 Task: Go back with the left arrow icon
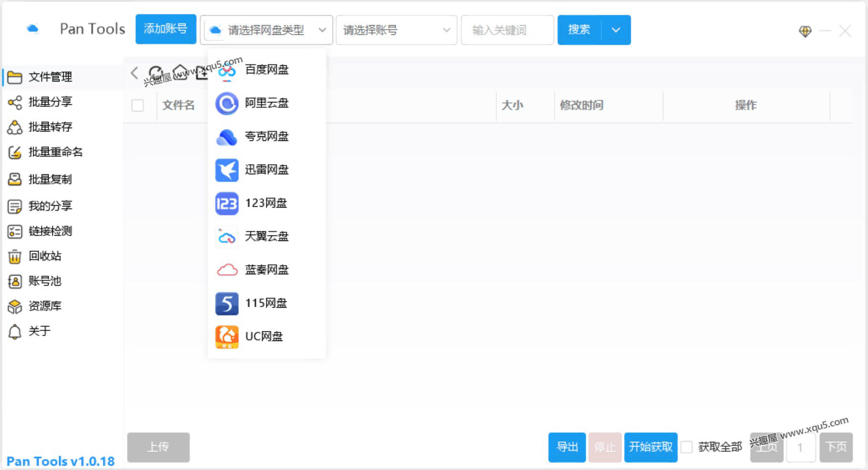[x=134, y=73]
